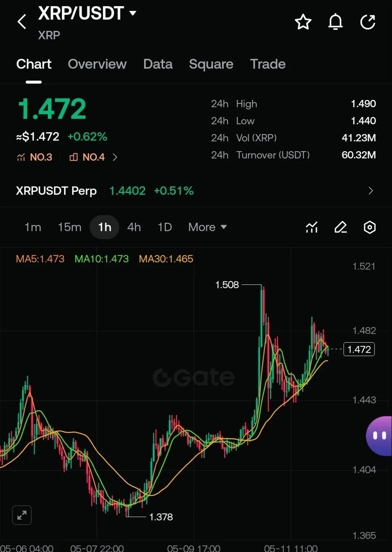Screen dimensions: 392x552
Task: Open rankings chevron next to NO.4
Action: (115, 157)
